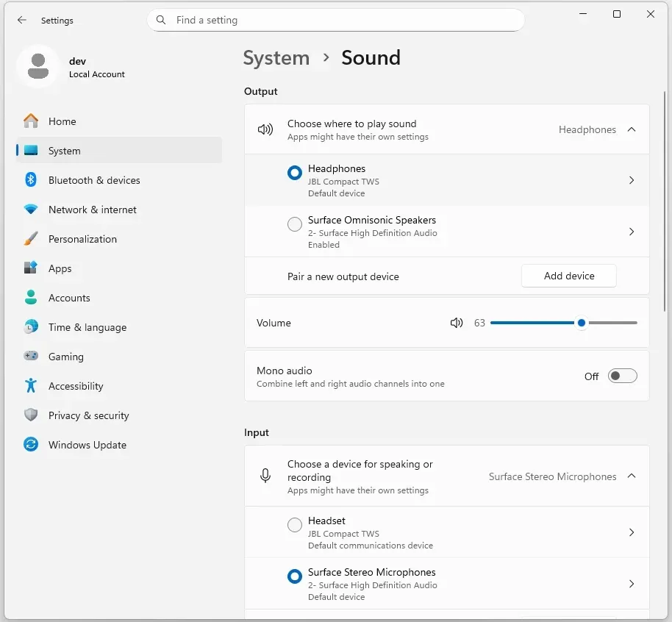This screenshot has width=672, height=622.
Task: Click the volume slider handle
Action: coord(581,323)
